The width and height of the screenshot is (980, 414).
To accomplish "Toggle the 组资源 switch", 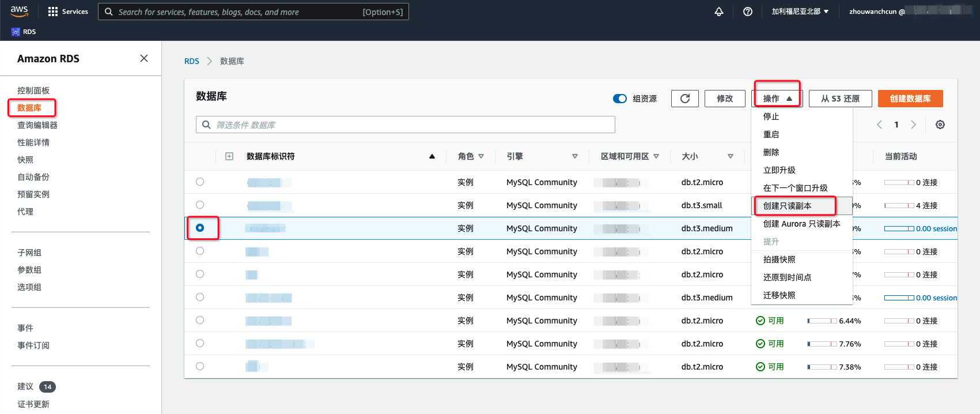I will click(x=620, y=99).
